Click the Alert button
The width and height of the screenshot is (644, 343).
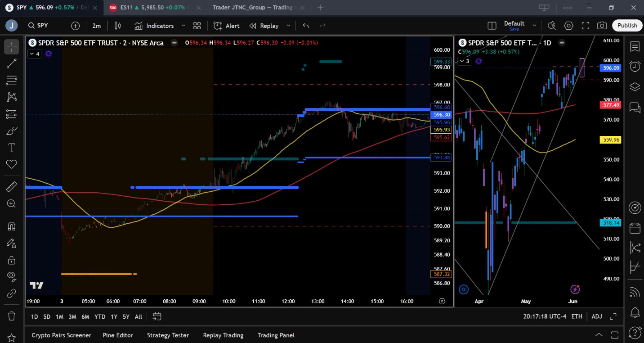click(227, 26)
